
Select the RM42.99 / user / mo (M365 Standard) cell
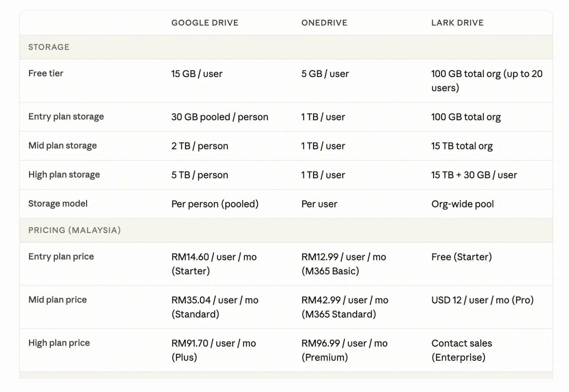(x=345, y=307)
